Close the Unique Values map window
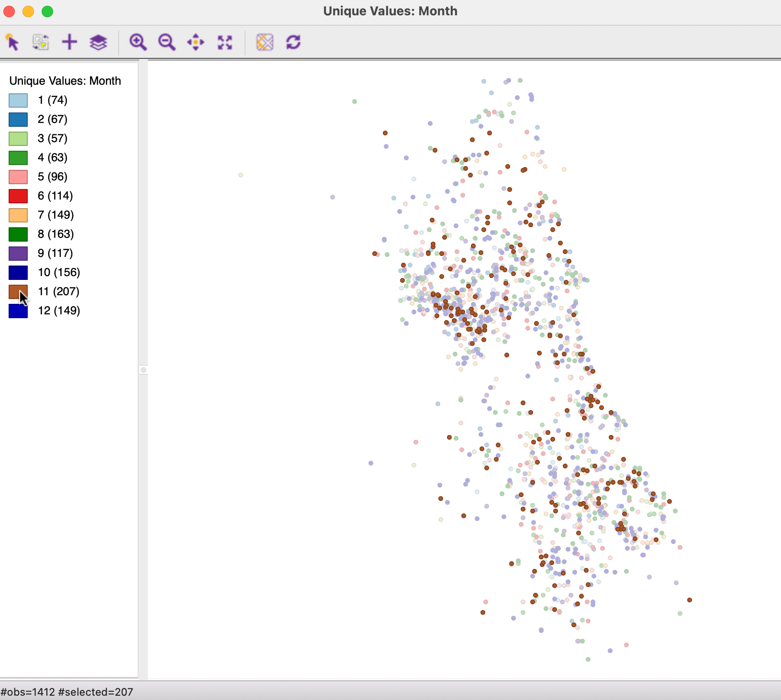The height and width of the screenshot is (700, 781). click(9, 11)
